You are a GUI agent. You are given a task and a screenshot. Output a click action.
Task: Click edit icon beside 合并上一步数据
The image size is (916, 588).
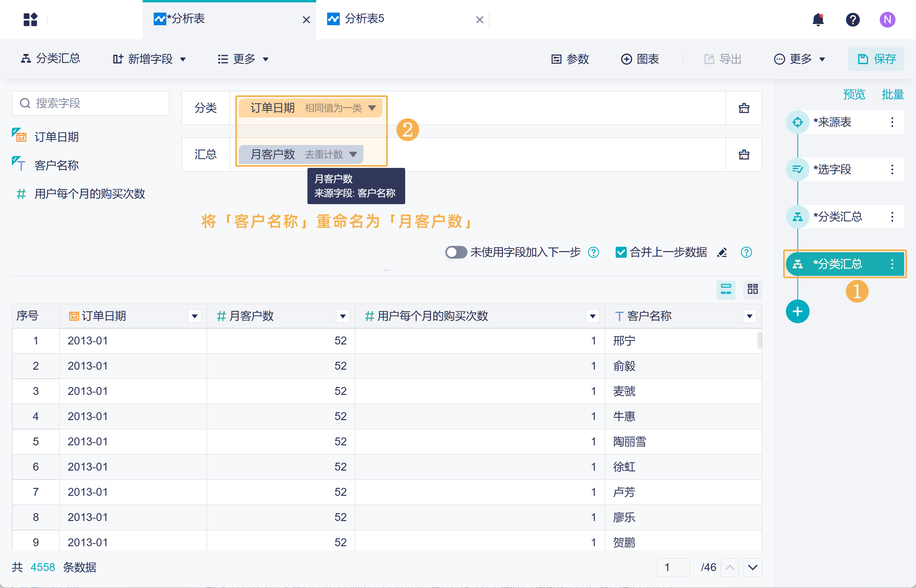[722, 252]
